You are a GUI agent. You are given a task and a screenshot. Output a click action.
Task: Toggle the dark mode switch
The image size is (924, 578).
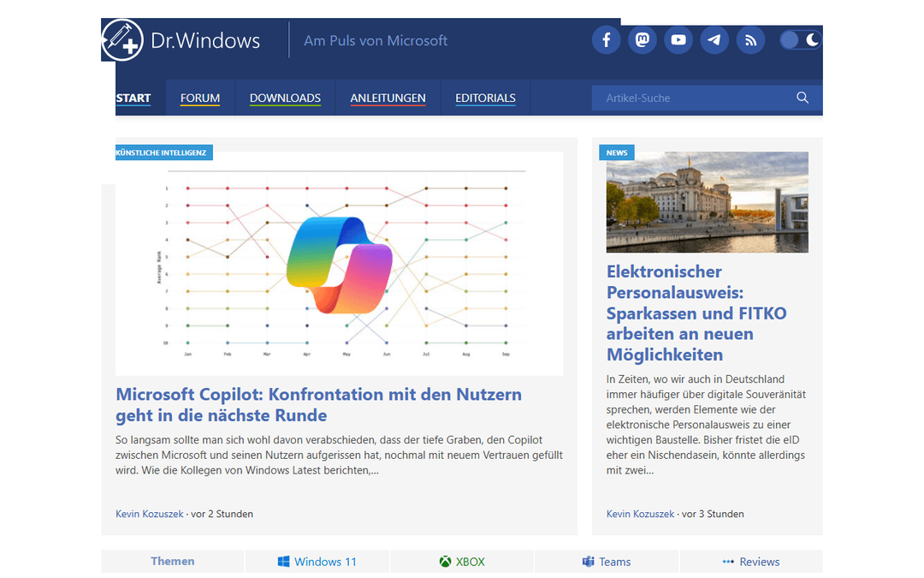(x=800, y=40)
